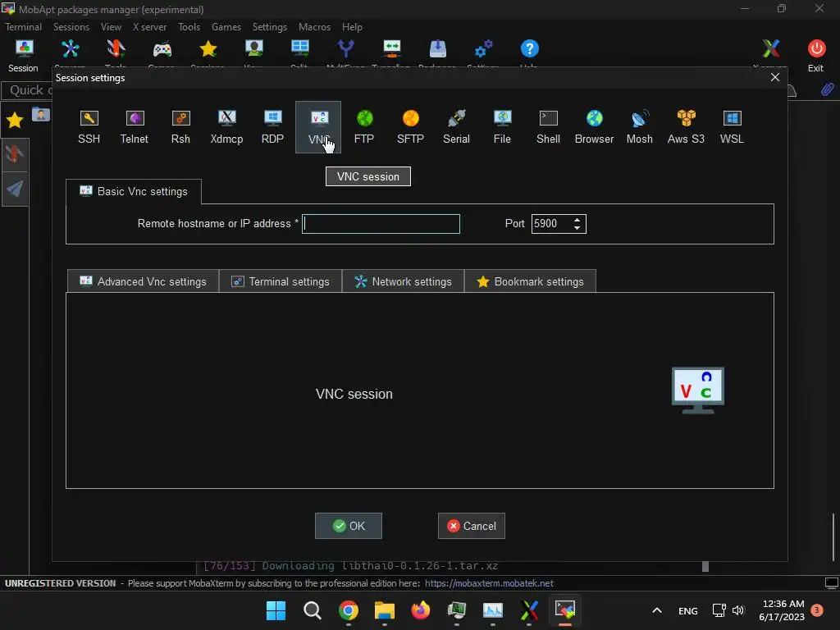Click the ENG language indicator
840x630 pixels.
click(x=688, y=610)
